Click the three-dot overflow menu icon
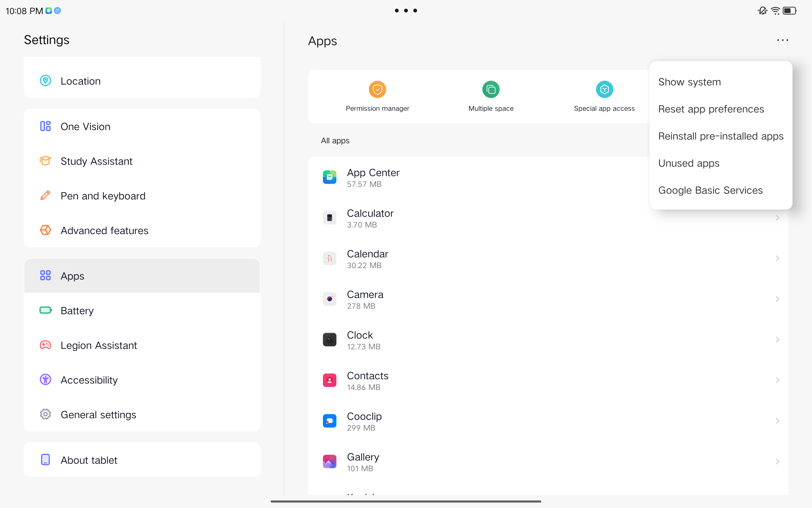Viewport: 812px width, 508px height. coord(782,40)
